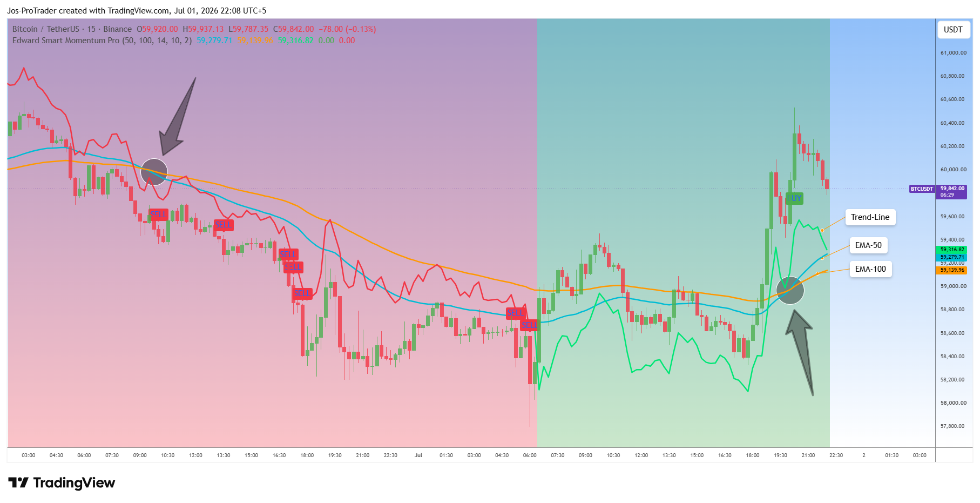
Task: Click the cyan 59,279.71 axis price label
Action: (952, 257)
